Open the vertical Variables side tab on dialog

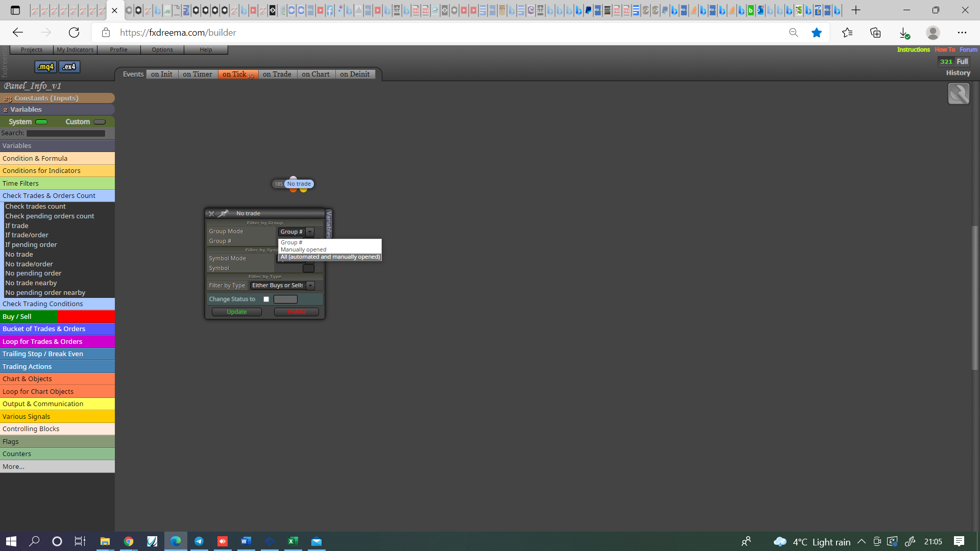click(x=329, y=224)
